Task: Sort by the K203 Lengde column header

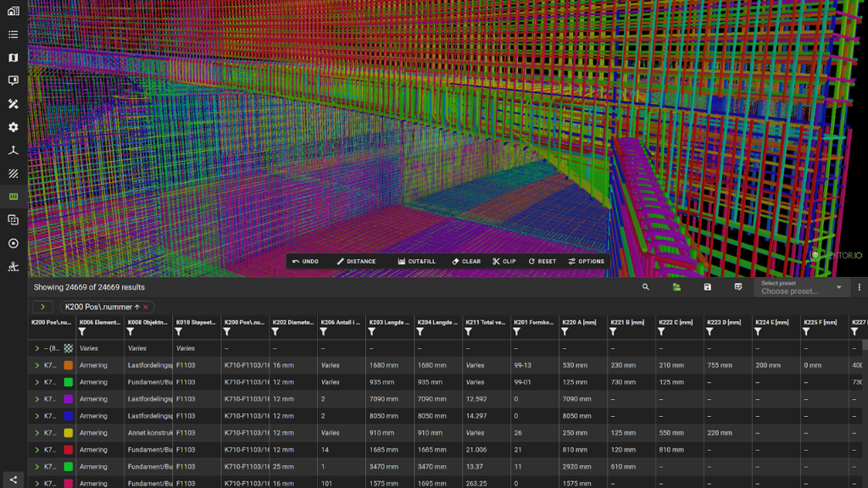Action: [x=390, y=322]
